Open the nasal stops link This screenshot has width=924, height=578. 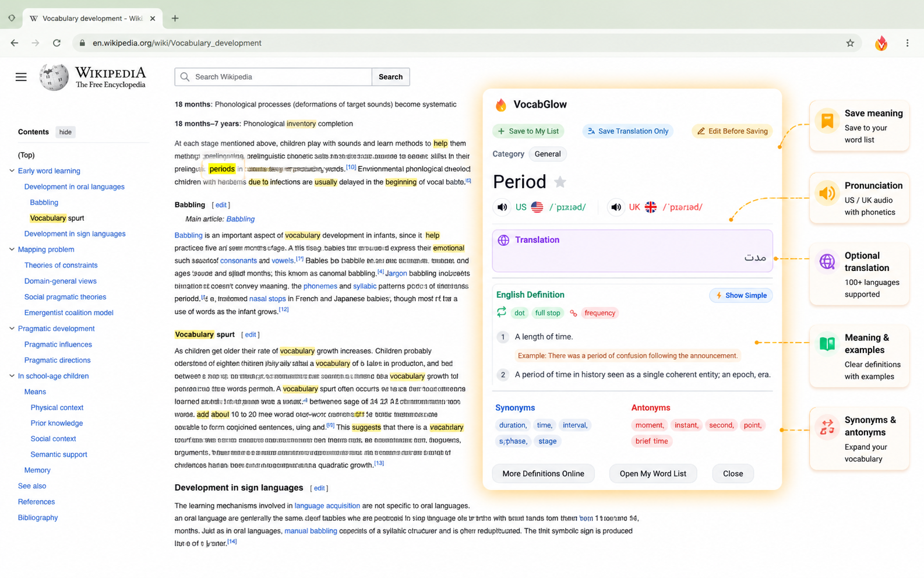267,299
